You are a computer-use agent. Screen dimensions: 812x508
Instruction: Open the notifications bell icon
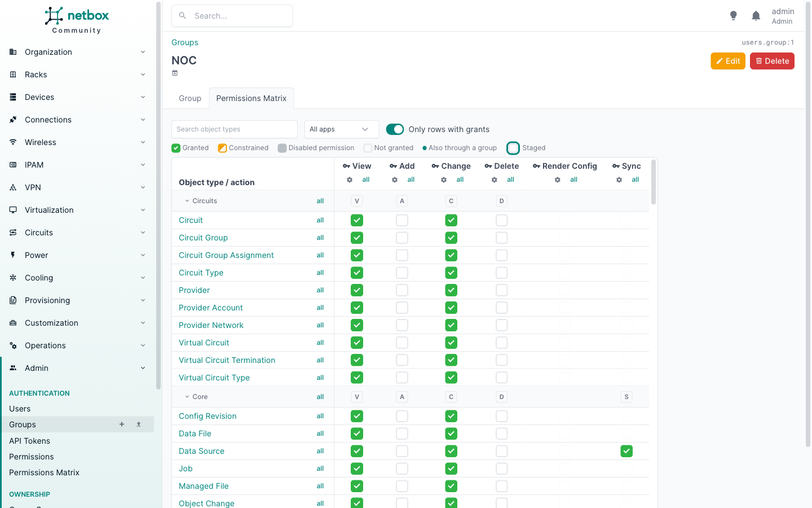pyautogui.click(x=756, y=16)
